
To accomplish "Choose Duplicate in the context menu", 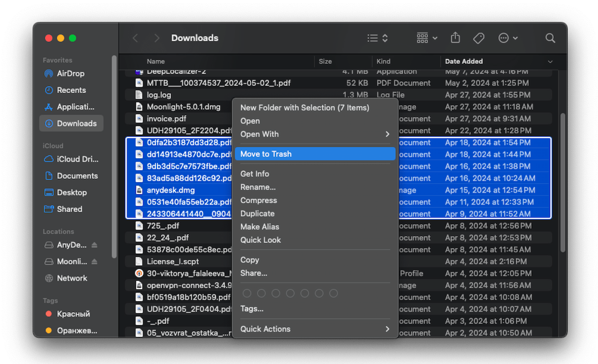I will point(315,214).
